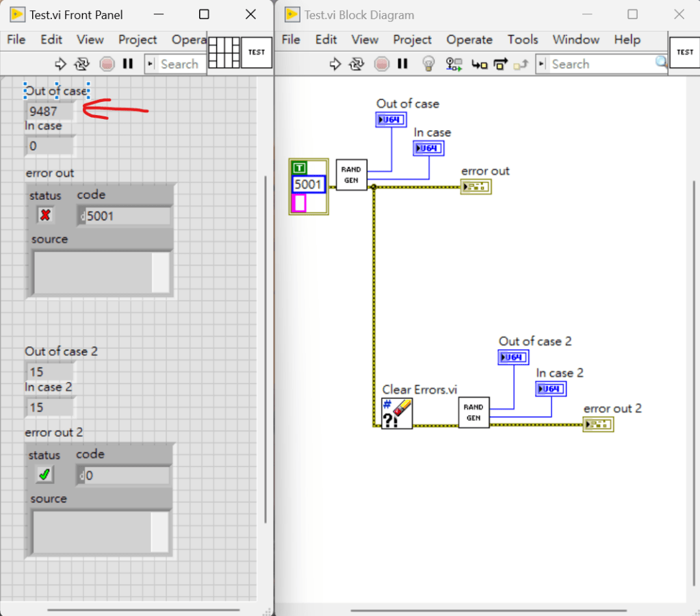Image resolution: width=700 pixels, height=616 pixels.
Task: Toggle the error out status indicator
Action: (x=45, y=215)
